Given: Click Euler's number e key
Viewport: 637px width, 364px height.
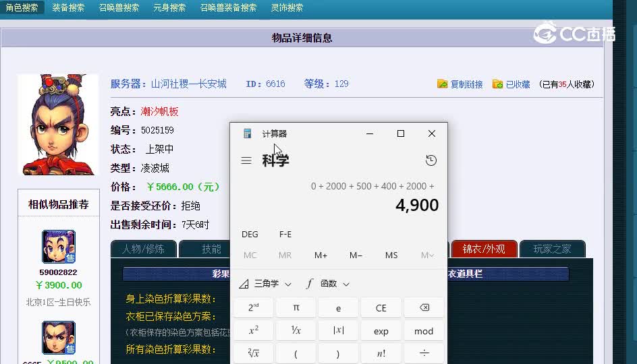Looking at the screenshot, I should click(338, 307).
